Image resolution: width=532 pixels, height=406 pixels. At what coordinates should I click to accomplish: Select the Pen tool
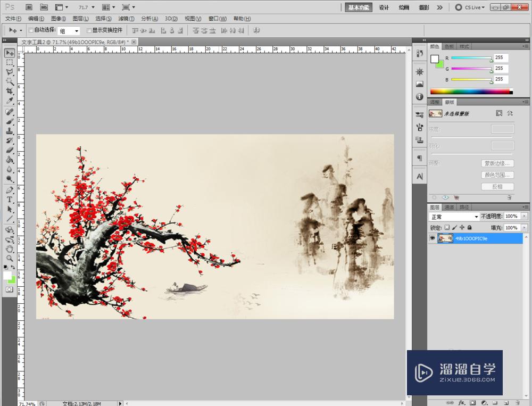[10, 190]
